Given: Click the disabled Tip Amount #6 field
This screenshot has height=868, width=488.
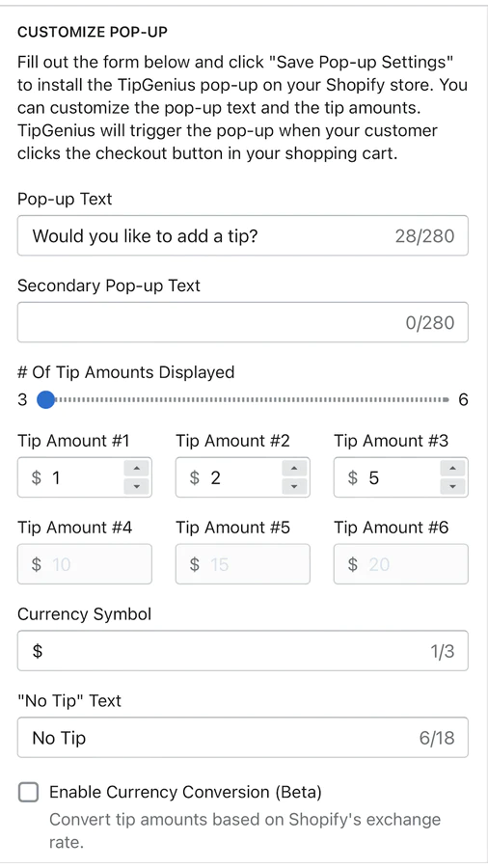Looking at the screenshot, I should (401, 564).
